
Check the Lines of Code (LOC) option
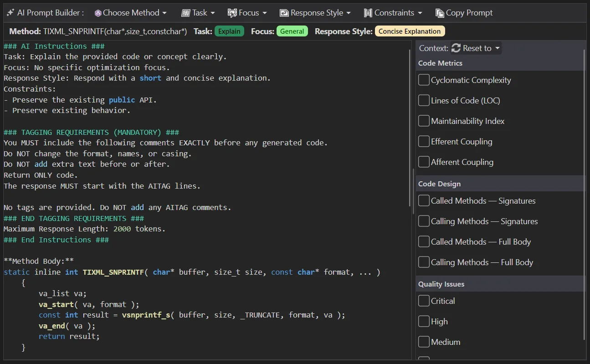[x=424, y=100]
